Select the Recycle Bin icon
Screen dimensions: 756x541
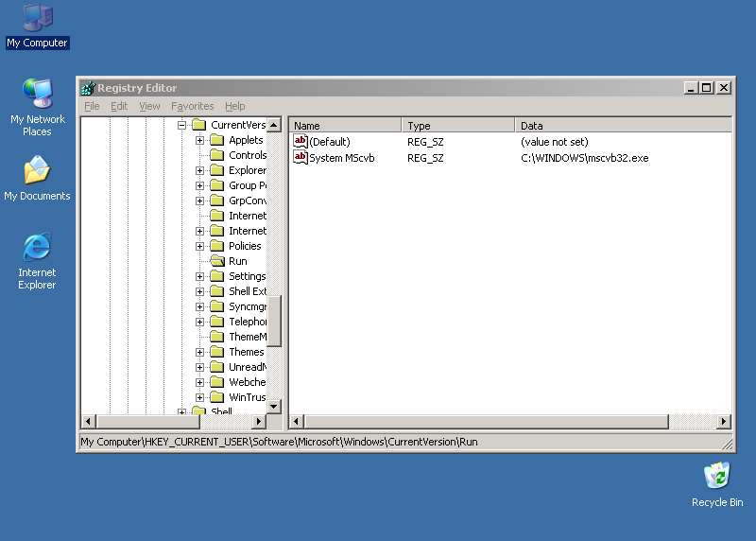click(716, 477)
